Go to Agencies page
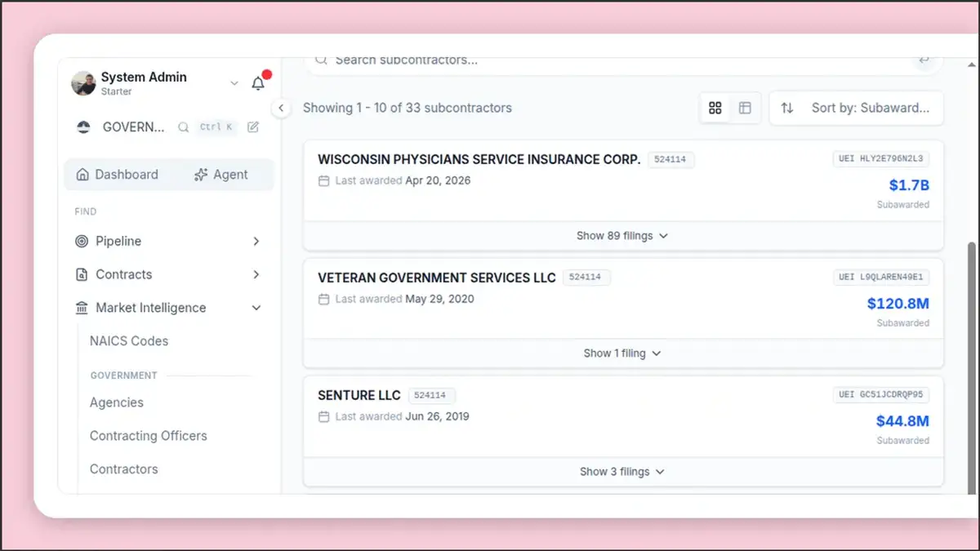The width and height of the screenshot is (980, 551). point(117,402)
